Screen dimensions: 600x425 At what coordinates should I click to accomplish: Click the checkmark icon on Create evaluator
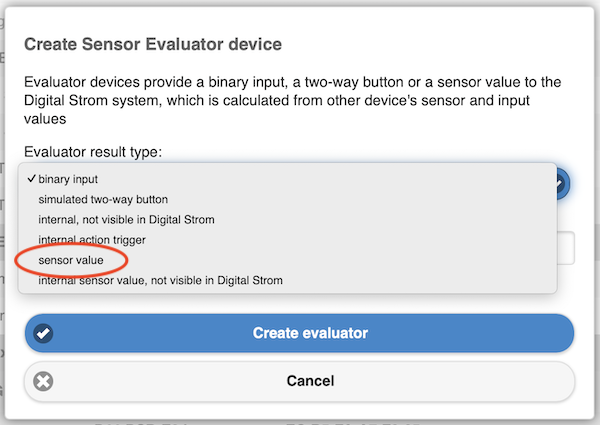43,333
